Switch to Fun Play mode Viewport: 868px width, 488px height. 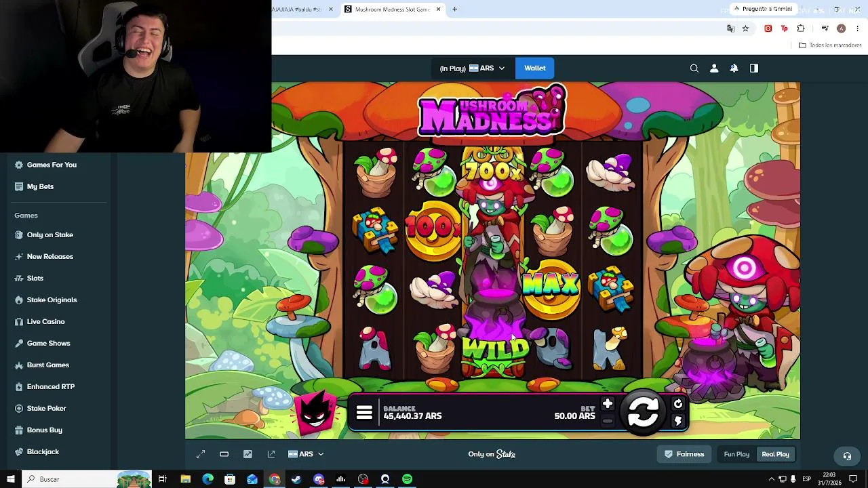click(x=736, y=454)
